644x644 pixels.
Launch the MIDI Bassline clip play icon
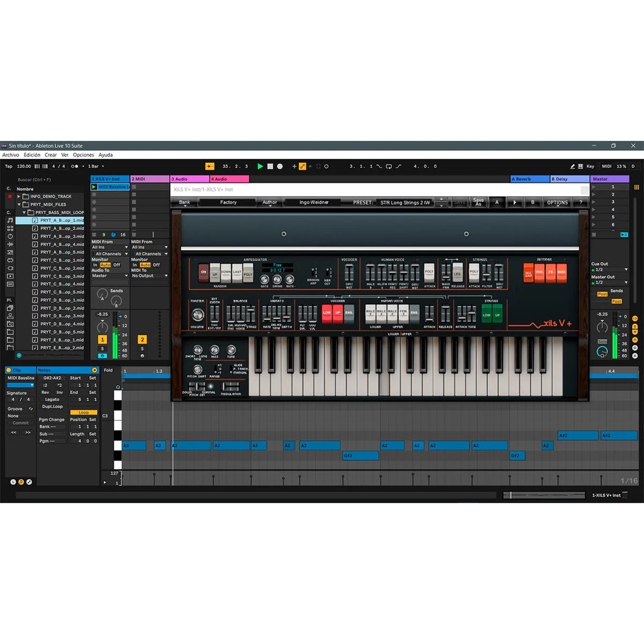[x=94, y=187]
